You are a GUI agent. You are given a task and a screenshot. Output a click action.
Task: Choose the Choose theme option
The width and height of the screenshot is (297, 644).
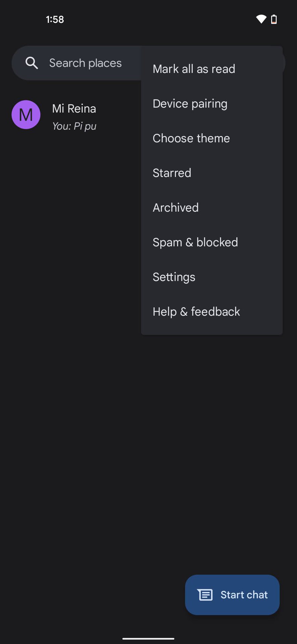(x=191, y=138)
